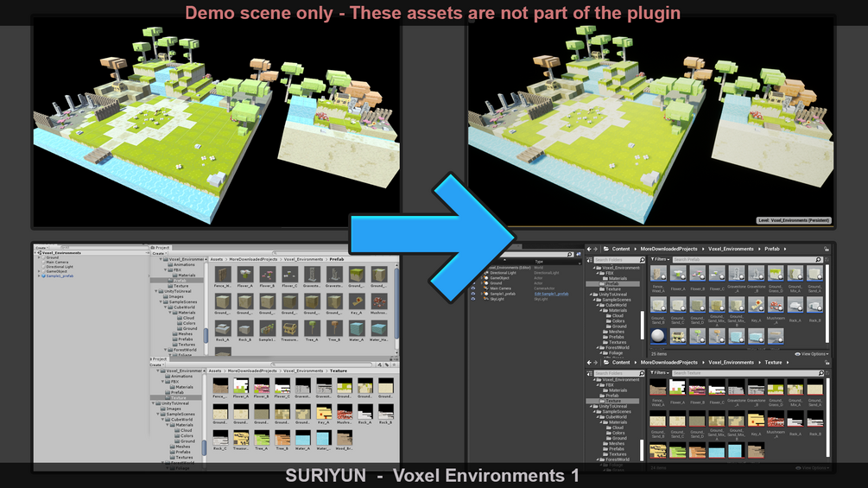This screenshot has height=488, width=868.
Task: Hide Main Camera via its eye icon
Action: pos(472,288)
